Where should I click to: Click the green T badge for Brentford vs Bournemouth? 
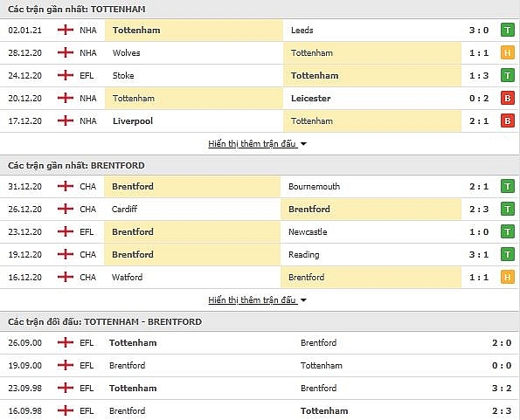pos(508,187)
